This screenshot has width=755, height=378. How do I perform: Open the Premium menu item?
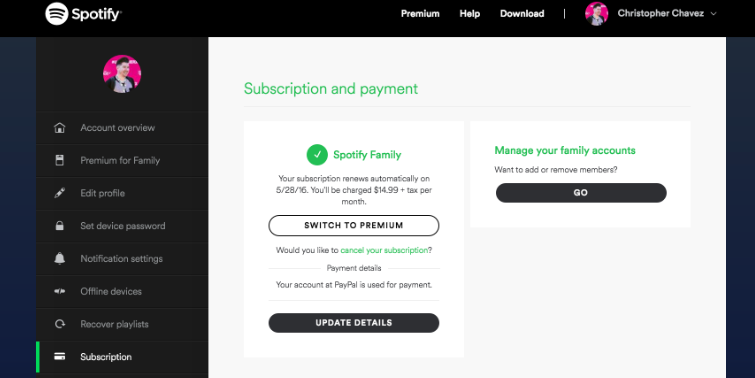click(420, 13)
